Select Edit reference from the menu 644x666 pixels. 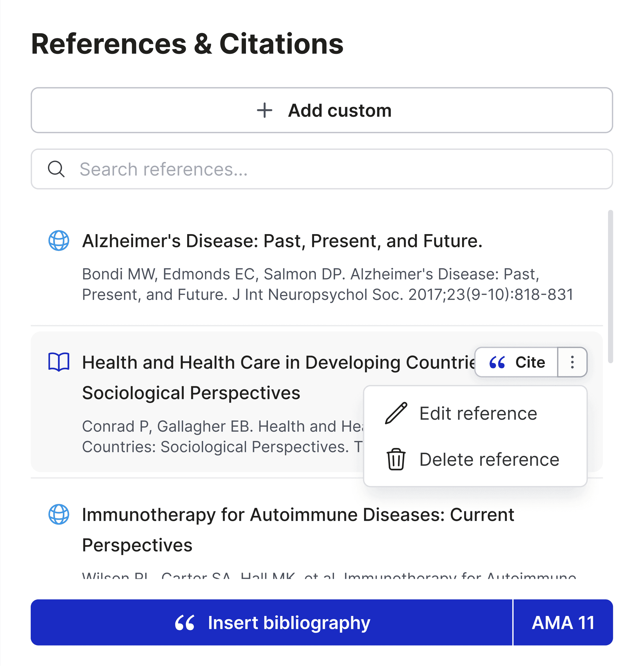[x=475, y=413]
